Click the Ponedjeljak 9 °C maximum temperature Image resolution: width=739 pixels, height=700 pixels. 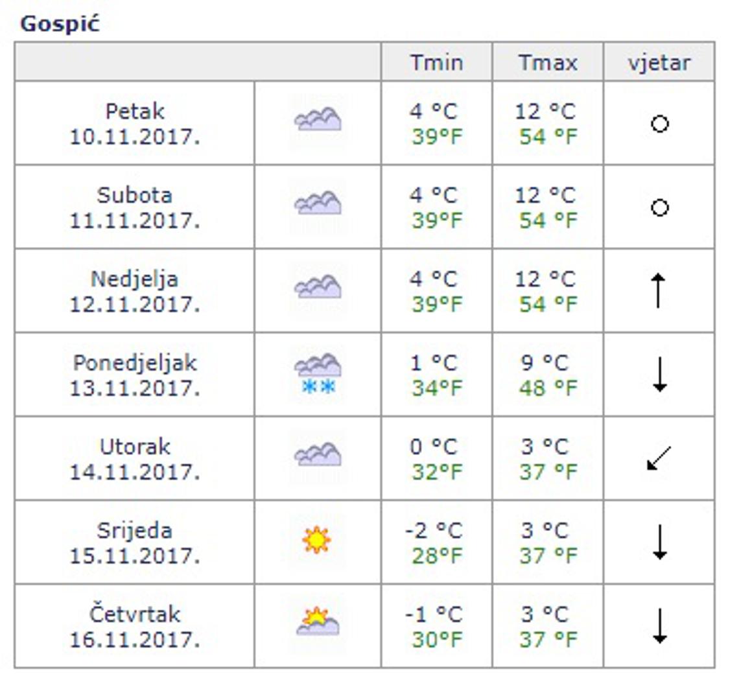545,363
